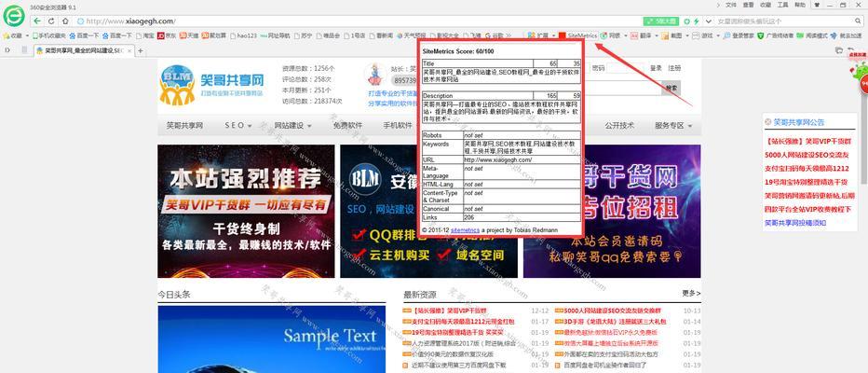The image size is (868, 373).
Task: Click the skin shirt icon in title bar
Action: [817, 5]
